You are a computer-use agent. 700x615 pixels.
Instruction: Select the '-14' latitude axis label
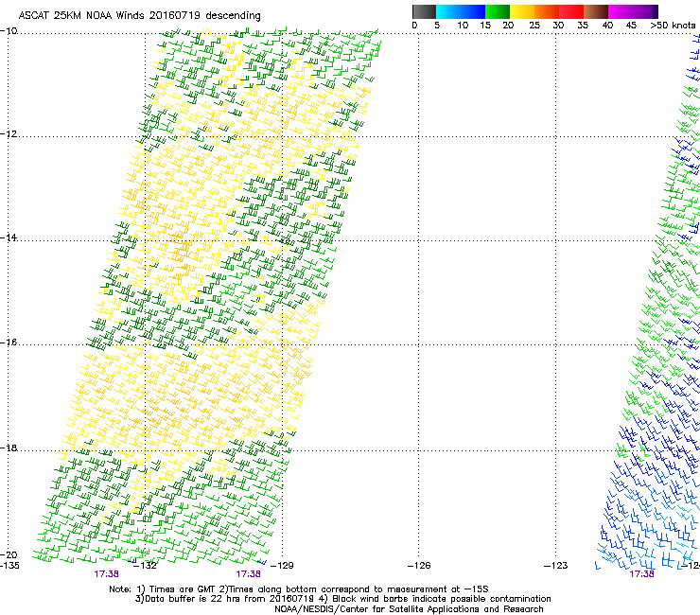9,237
